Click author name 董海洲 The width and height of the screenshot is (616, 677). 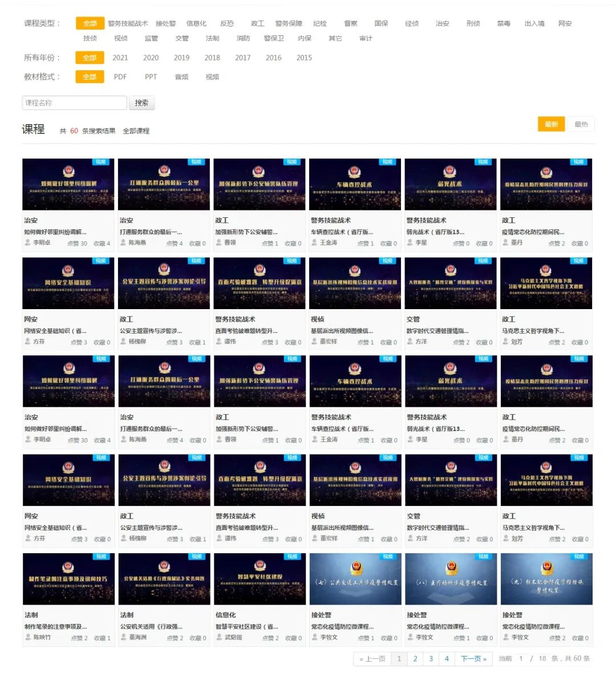point(137,637)
